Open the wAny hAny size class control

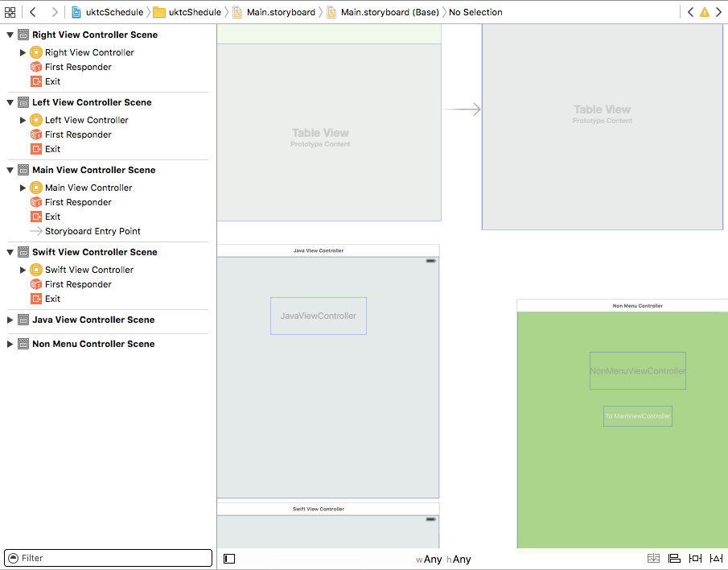click(443, 560)
